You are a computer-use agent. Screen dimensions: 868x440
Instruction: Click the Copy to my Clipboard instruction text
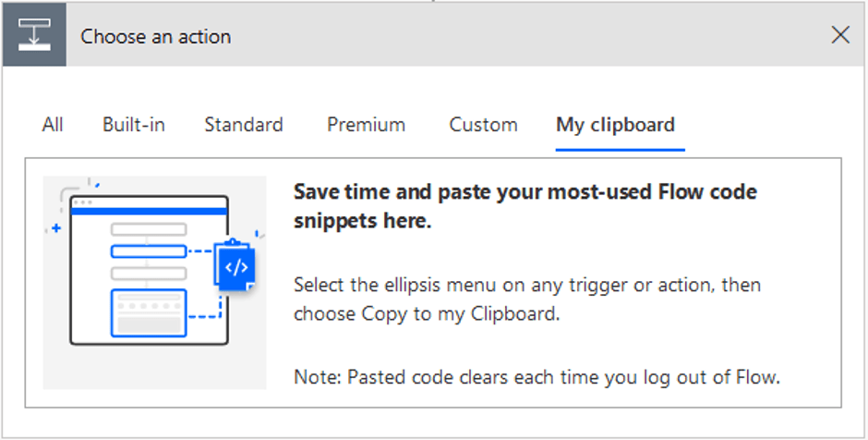(x=527, y=299)
